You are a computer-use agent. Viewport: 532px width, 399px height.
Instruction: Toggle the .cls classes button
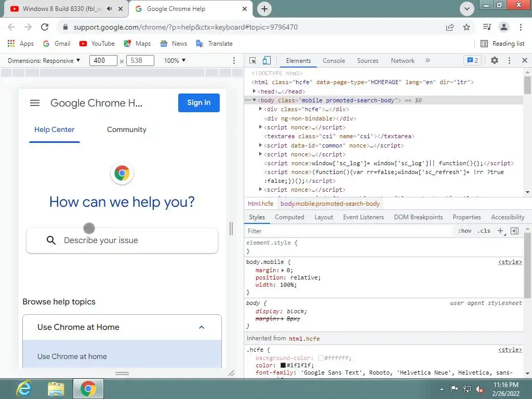[x=484, y=231]
